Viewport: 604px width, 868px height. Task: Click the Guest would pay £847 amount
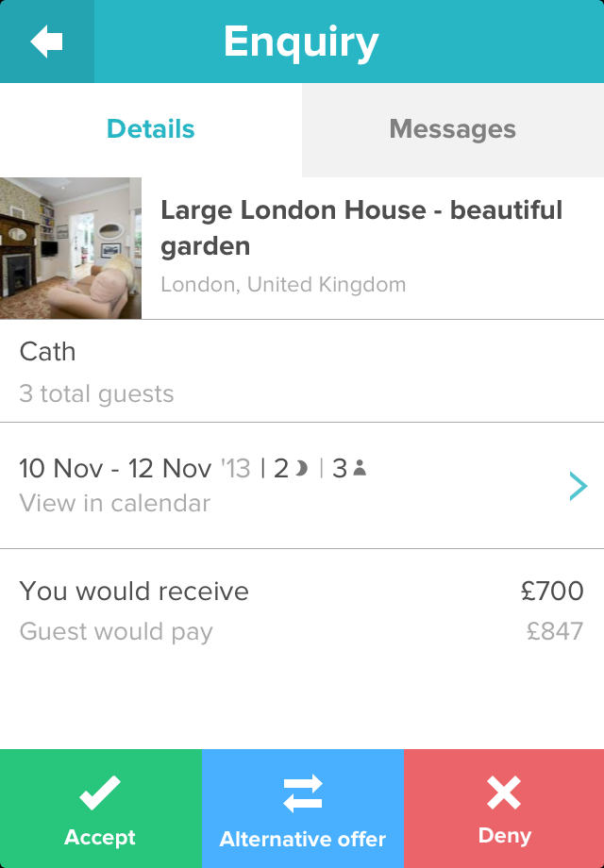555,631
